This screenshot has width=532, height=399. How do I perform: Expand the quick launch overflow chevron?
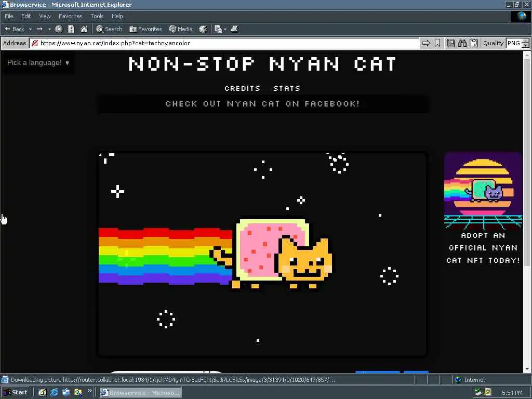pyautogui.click(x=89, y=391)
